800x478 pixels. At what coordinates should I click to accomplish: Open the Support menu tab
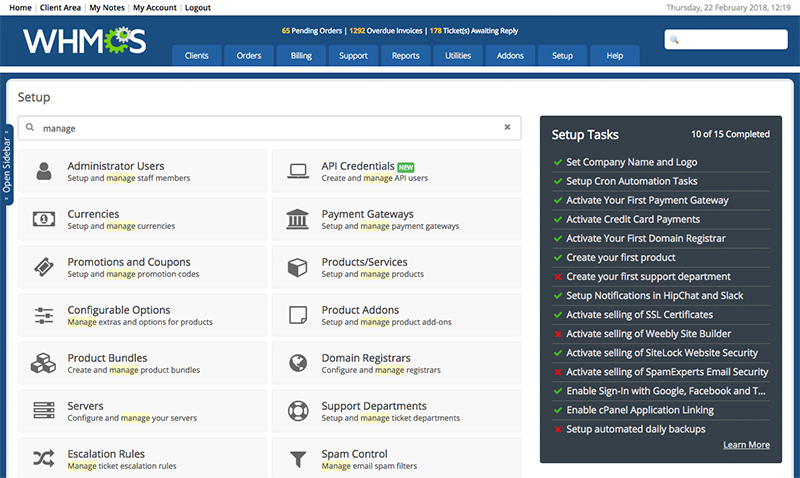tap(354, 56)
